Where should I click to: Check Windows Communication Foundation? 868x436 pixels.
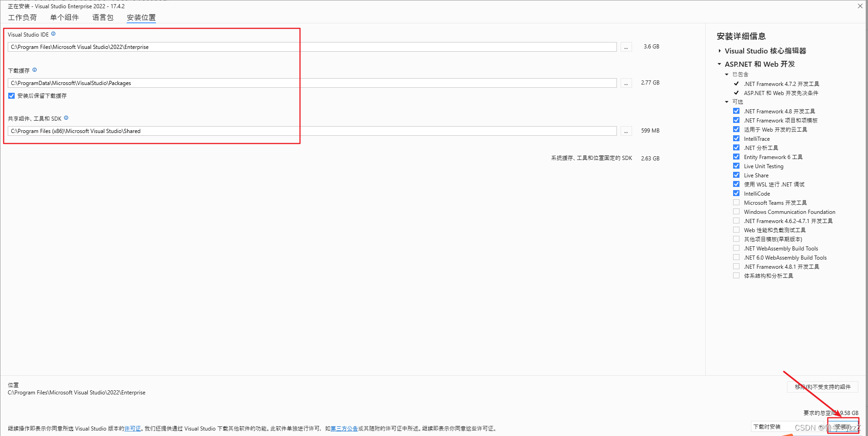click(736, 212)
